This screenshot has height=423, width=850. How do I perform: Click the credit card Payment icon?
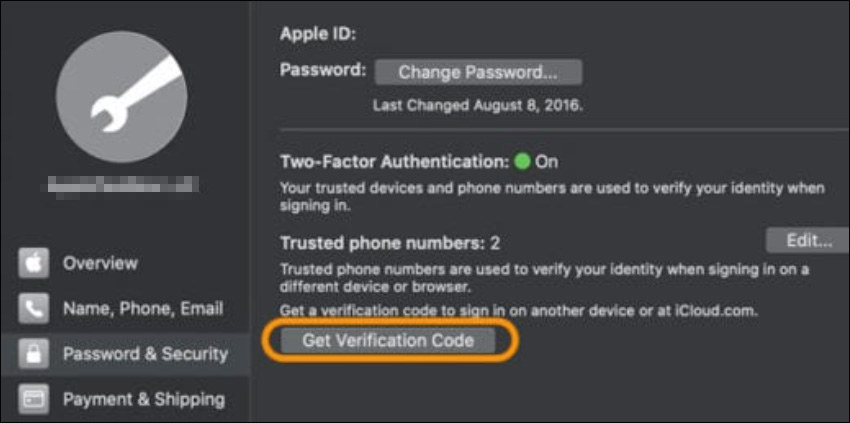click(x=33, y=399)
